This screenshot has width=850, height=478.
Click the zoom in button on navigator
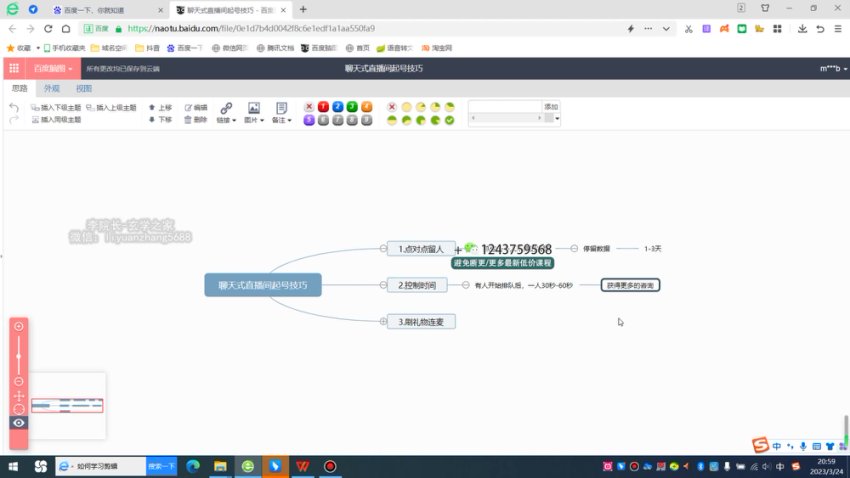click(x=18, y=327)
